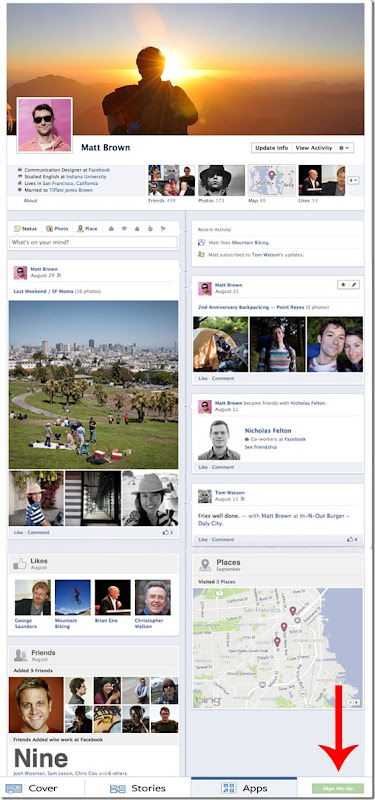The height and width of the screenshot is (800, 375).
Task: Click thumbs-up count on Tom Watson post
Action: (x=353, y=539)
